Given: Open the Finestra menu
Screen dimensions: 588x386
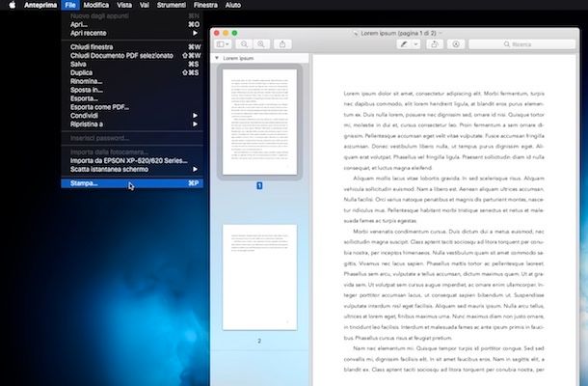Looking at the screenshot, I should (x=205, y=5).
